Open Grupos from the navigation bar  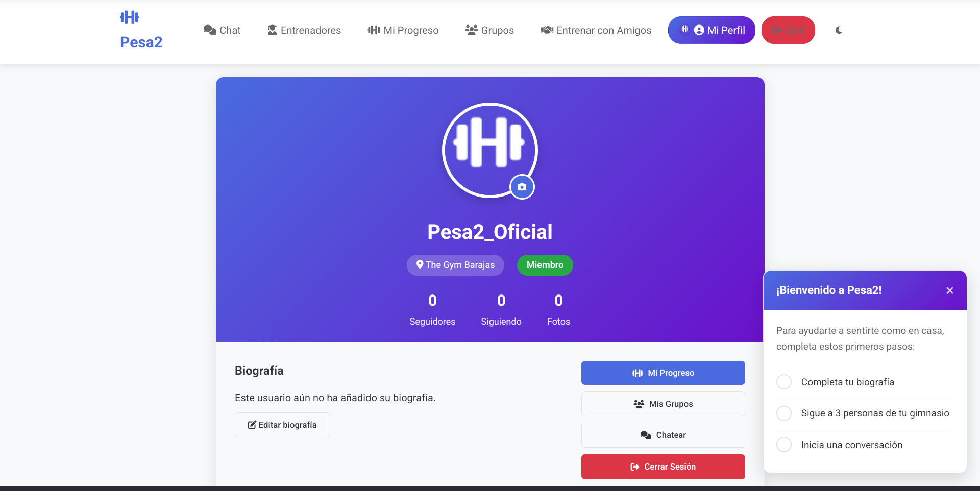coord(489,30)
